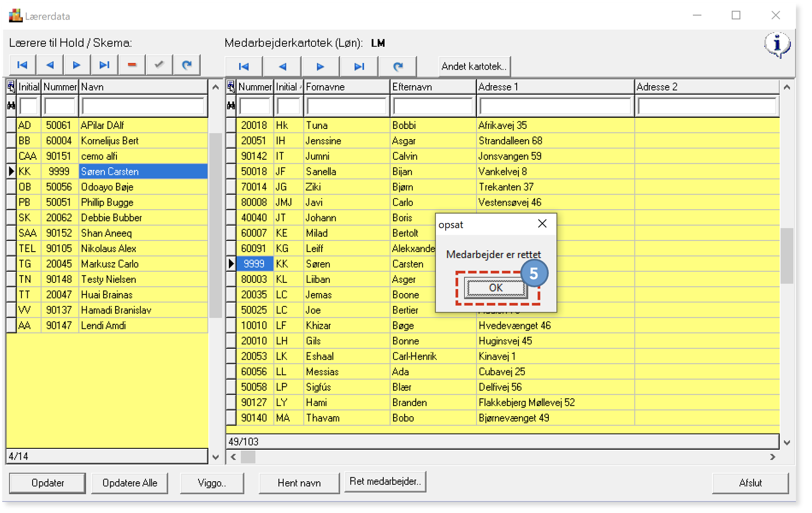Viewport: 812px width, 513px height.
Task: Click Ret medarbejder.. button
Action: [x=385, y=481]
